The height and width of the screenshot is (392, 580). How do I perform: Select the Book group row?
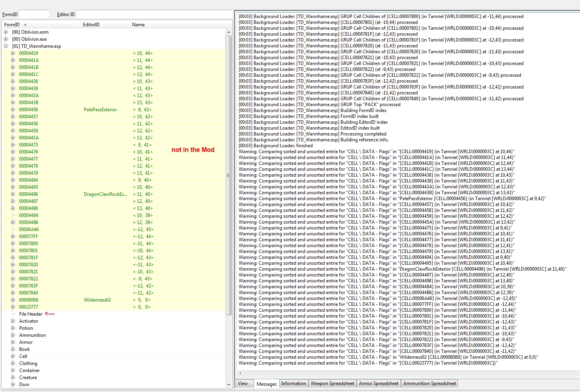click(114, 349)
